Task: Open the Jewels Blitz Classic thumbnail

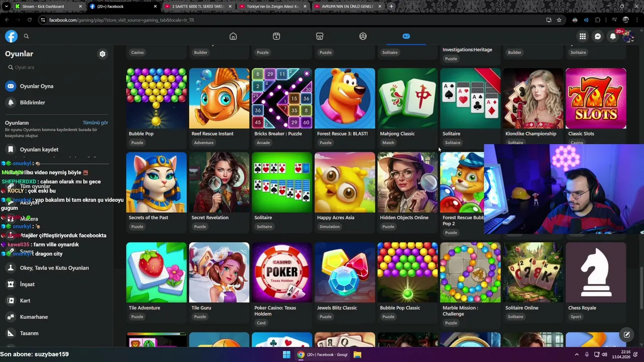Action: pos(345,273)
